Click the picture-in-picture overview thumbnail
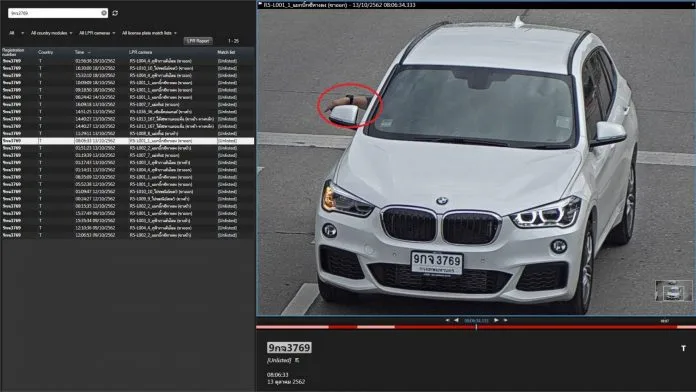696x392 pixels. click(x=673, y=291)
